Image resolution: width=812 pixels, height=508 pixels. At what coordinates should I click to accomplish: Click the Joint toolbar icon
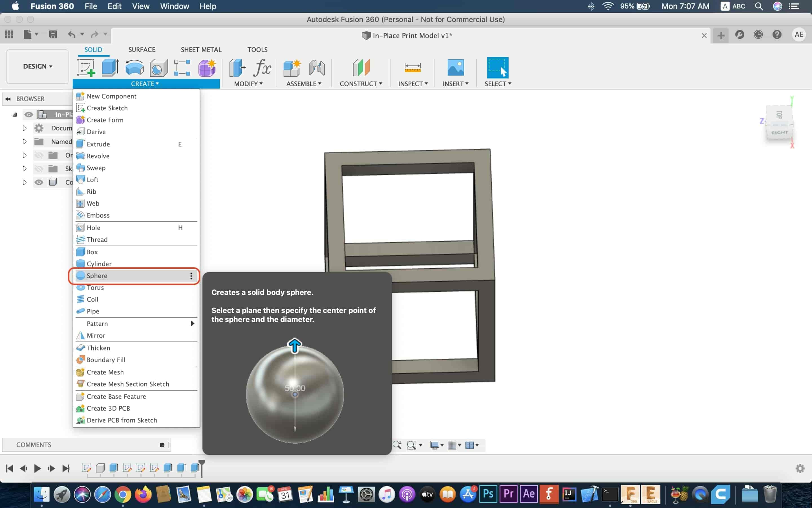click(x=317, y=67)
